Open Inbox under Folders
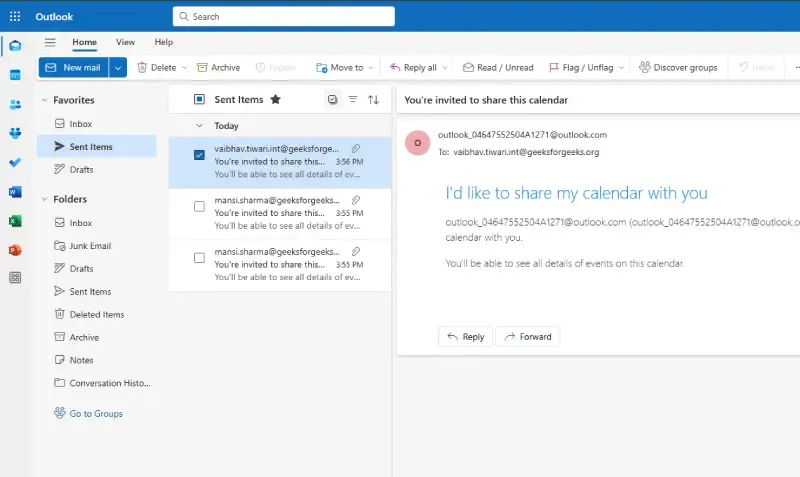 pos(97,223)
